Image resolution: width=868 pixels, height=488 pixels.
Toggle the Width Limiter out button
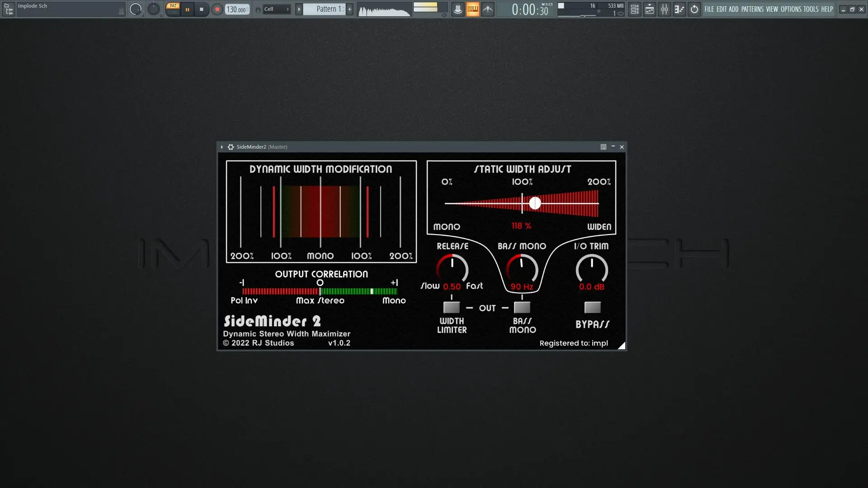(451, 307)
